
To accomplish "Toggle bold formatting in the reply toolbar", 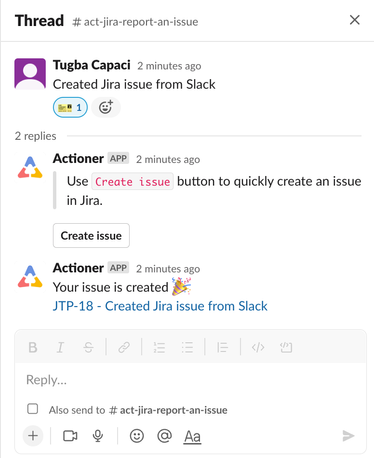I will 33,348.
